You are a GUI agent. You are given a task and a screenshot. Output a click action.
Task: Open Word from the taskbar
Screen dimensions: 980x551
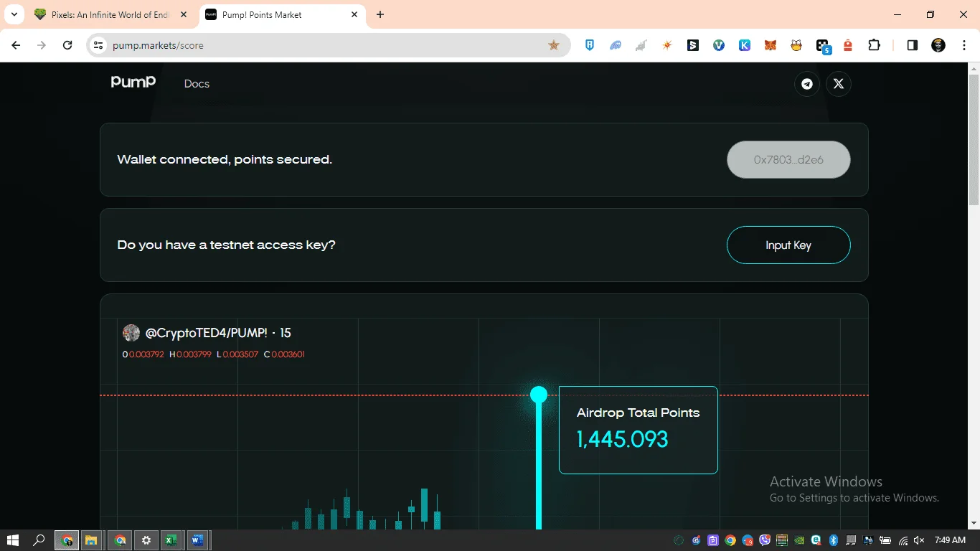197,540
